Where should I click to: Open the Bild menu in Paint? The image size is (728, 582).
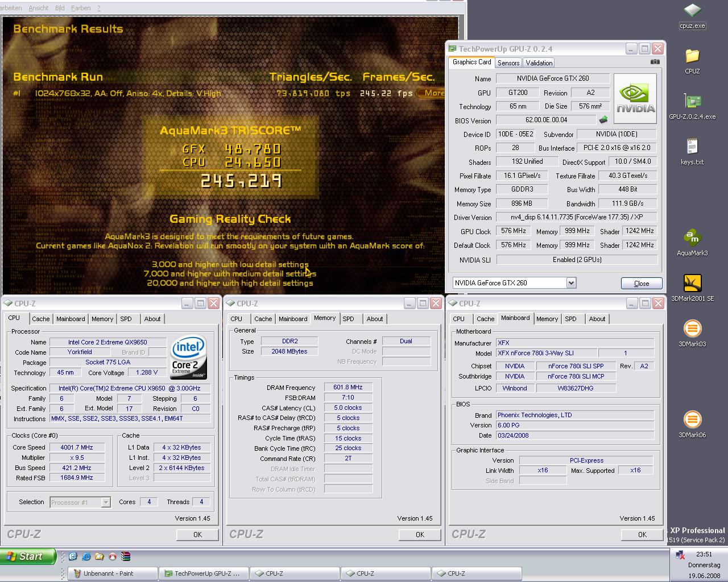[60, 8]
